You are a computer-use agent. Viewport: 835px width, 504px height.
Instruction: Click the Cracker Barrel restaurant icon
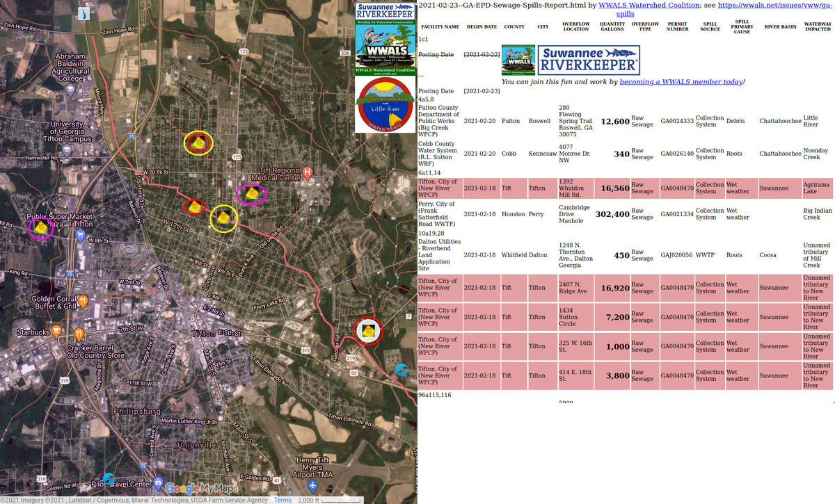point(79,334)
